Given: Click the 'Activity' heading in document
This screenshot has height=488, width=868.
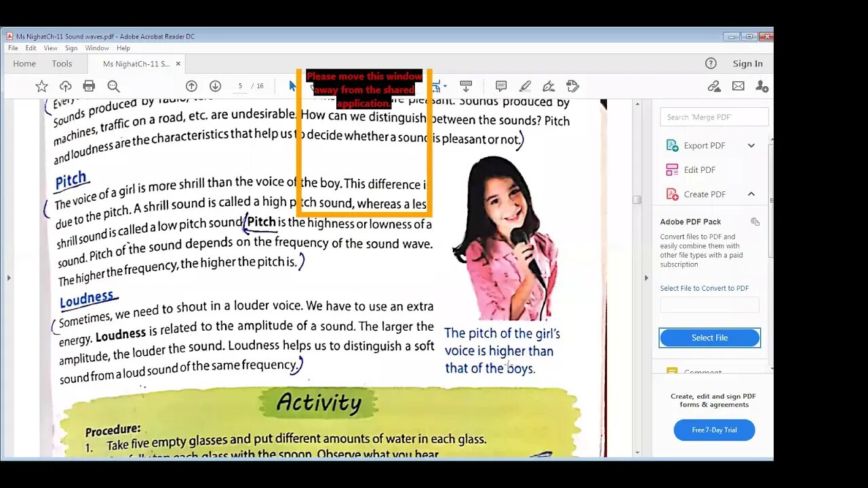Looking at the screenshot, I should pos(319,402).
